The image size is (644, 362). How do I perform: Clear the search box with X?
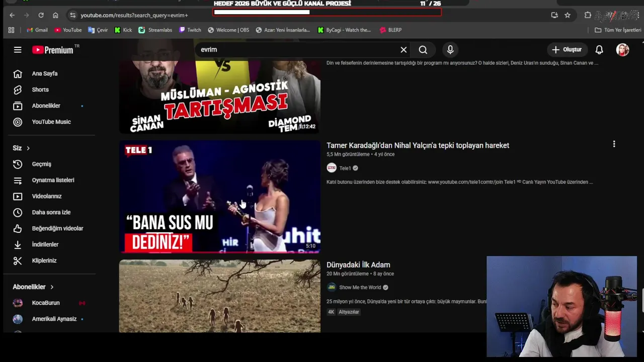coord(404,50)
